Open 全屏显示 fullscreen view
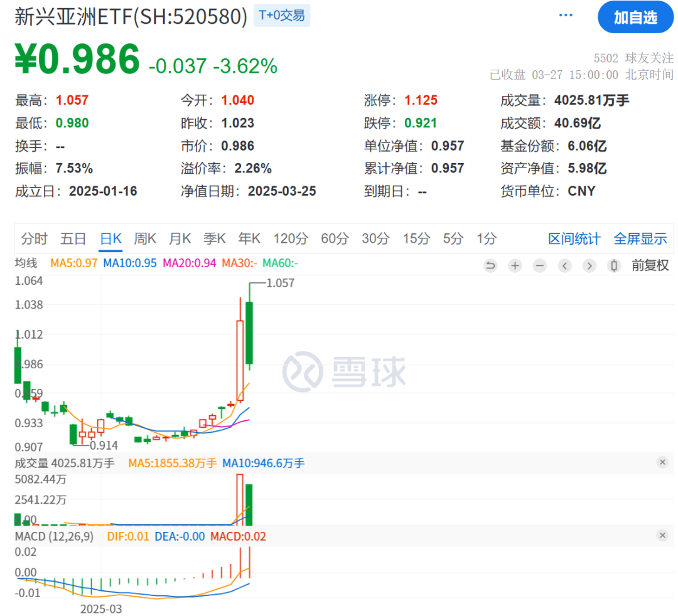This screenshot has width=678, height=616. (x=640, y=238)
